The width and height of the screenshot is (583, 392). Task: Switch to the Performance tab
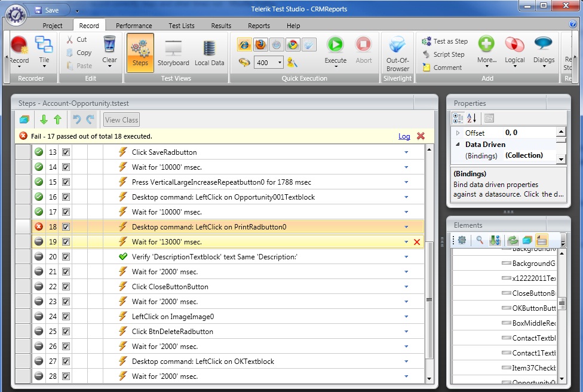tap(134, 26)
